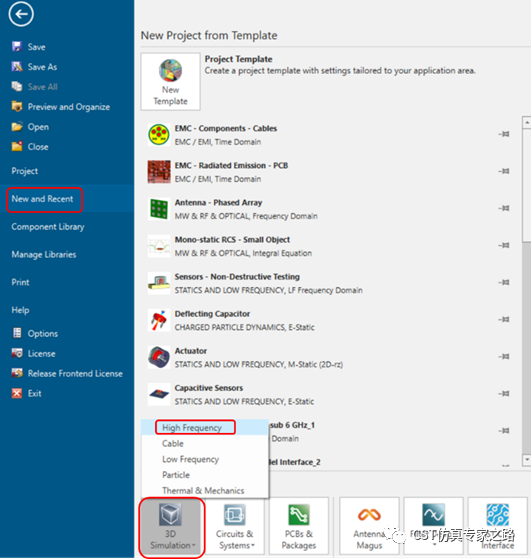Open the Antenna Magus module
The width and height of the screenshot is (531, 559).
tap(369, 526)
